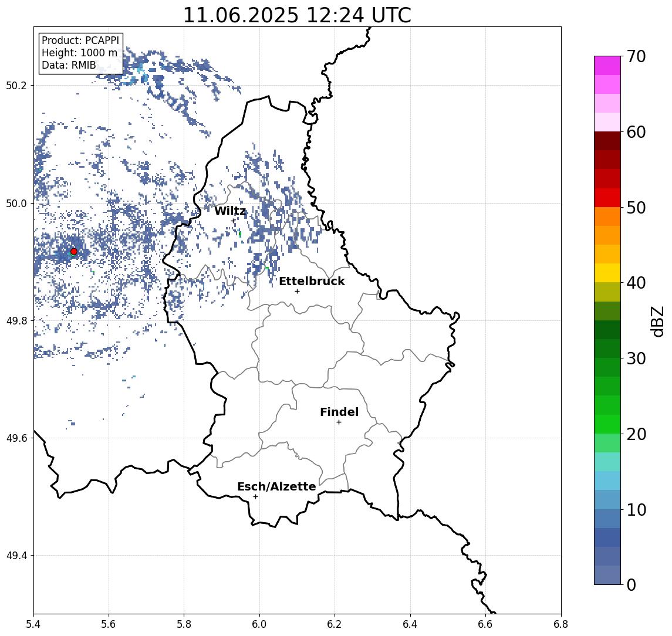Click the longitude tick label 6.6

point(485,624)
